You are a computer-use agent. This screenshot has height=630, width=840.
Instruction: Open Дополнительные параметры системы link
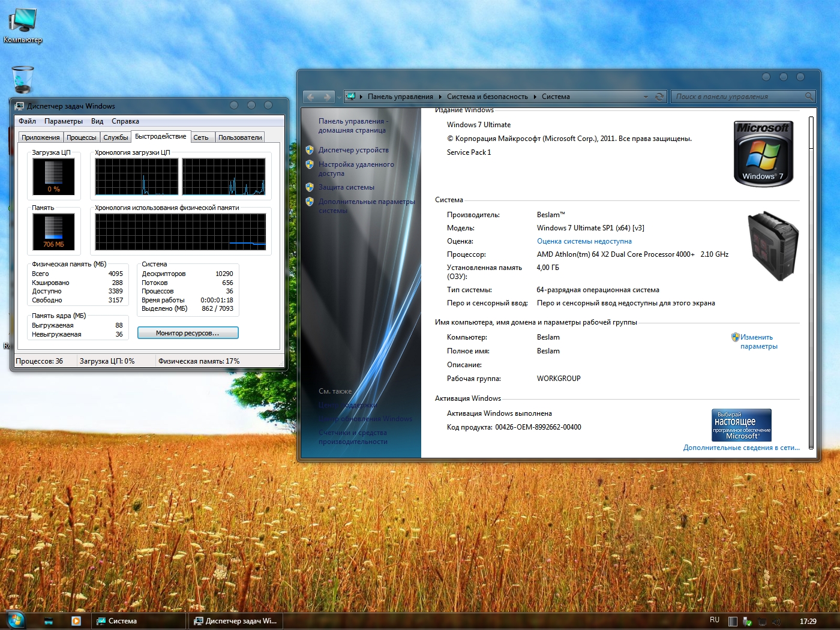tap(367, 206)
